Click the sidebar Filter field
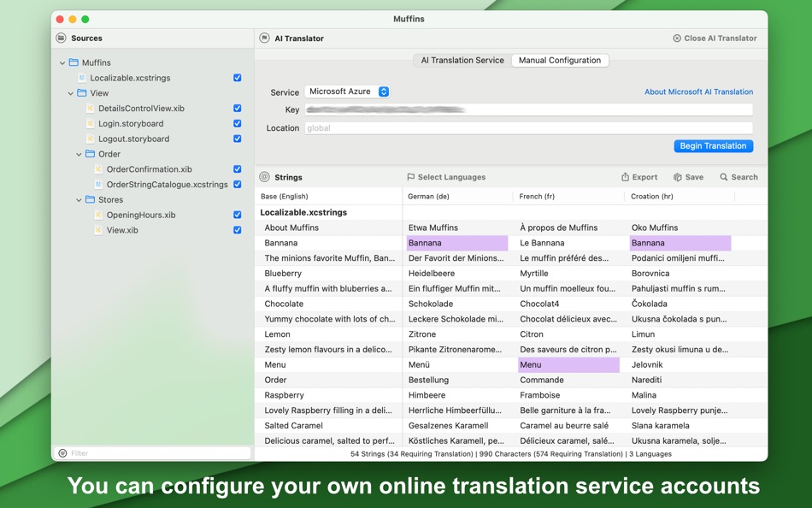 point(152,453)
